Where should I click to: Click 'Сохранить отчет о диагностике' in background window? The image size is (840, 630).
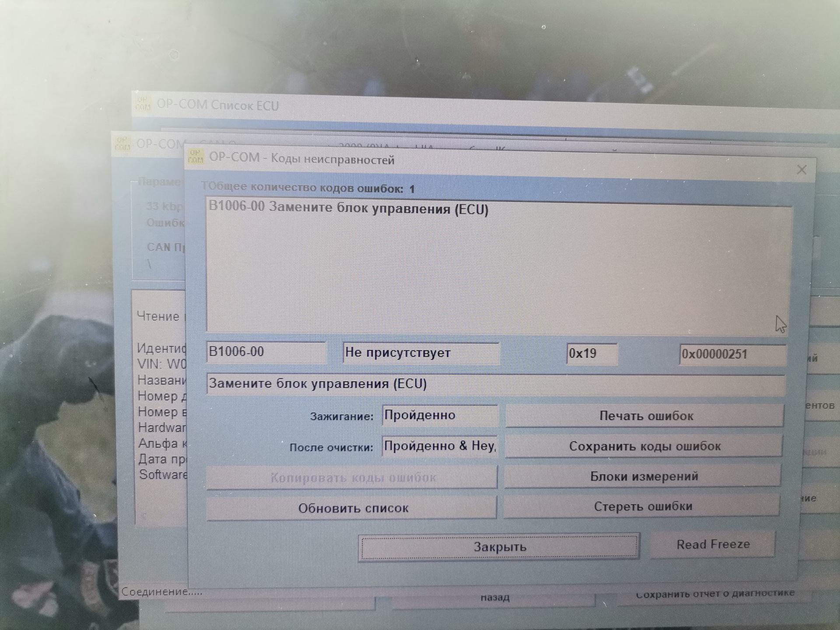(x=715, y=594)
